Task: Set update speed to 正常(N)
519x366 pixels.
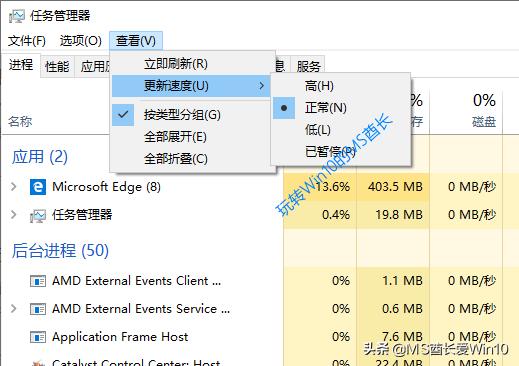Action: (341, 108)
